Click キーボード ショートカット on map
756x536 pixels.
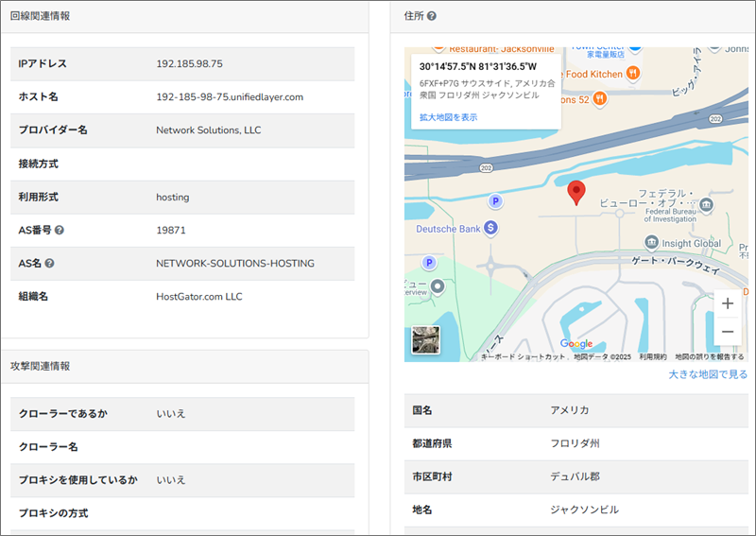(x=524, y=356)
